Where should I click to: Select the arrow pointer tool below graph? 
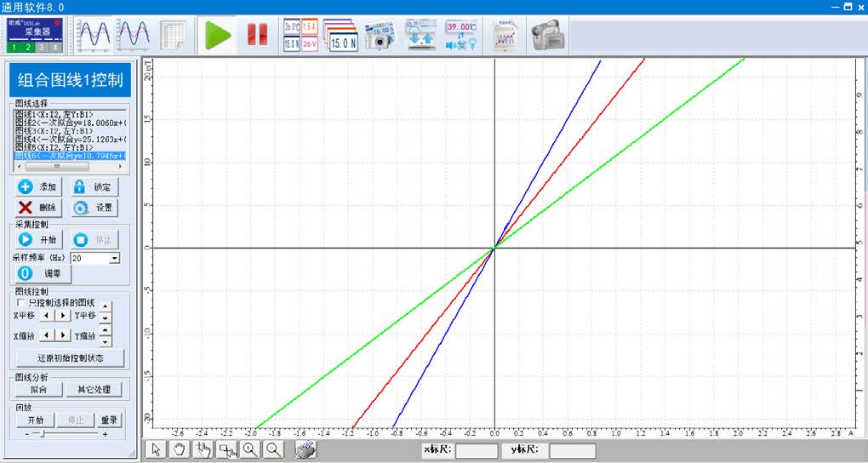click(x=156, y=450)
